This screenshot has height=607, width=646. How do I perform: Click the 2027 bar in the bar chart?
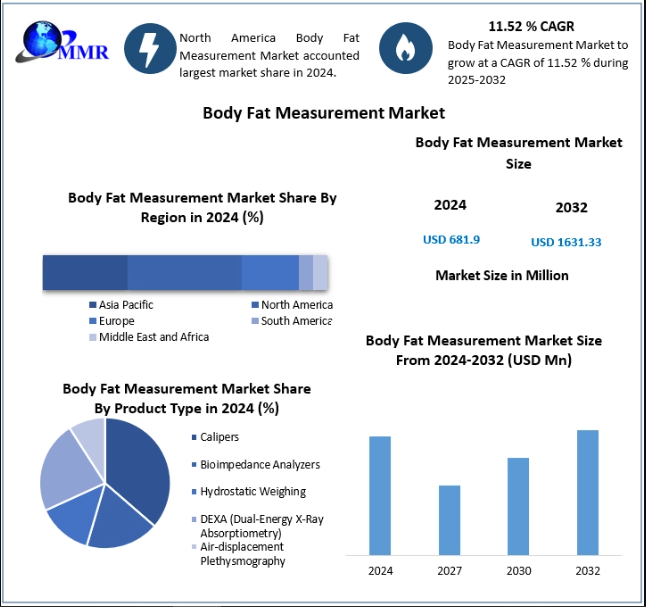[449, 520]
